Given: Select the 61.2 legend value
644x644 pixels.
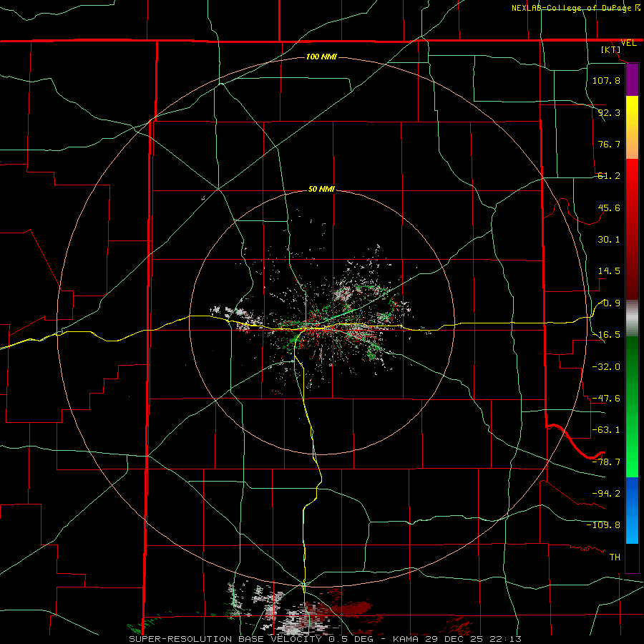Looking at the screenshot, I should pos(609,176).
